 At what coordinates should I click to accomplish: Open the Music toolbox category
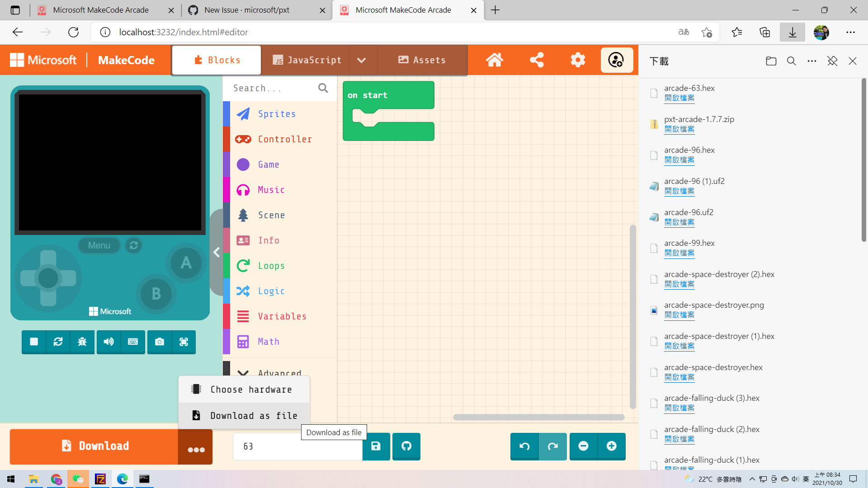coord(279,190)
